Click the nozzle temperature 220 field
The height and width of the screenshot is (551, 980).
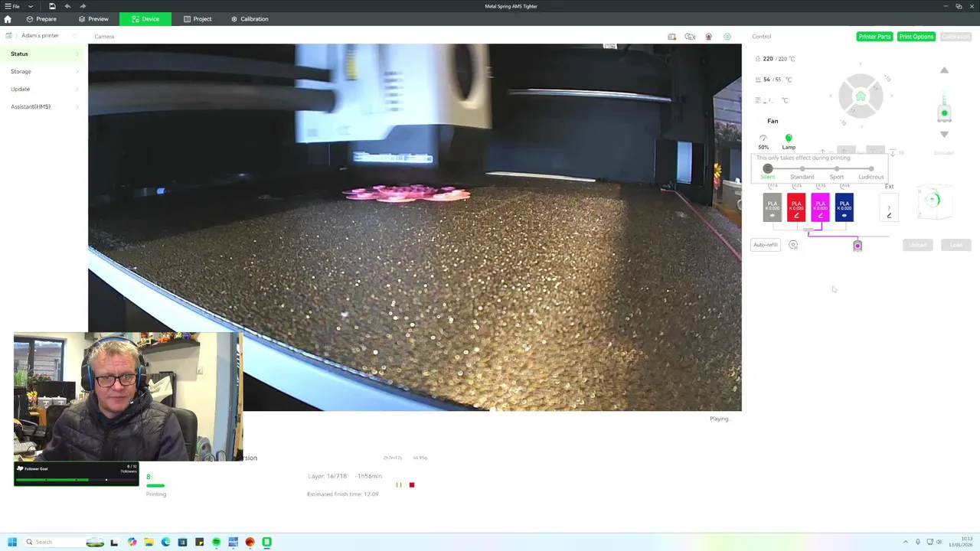click(776, 59)
